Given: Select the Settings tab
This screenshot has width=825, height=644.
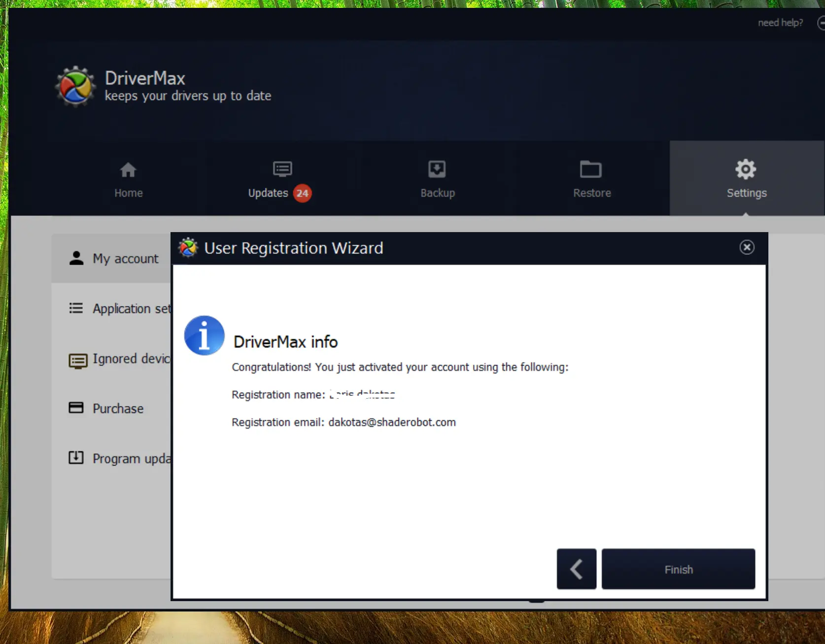Looking at the screenshot, I should pos(747,179).
